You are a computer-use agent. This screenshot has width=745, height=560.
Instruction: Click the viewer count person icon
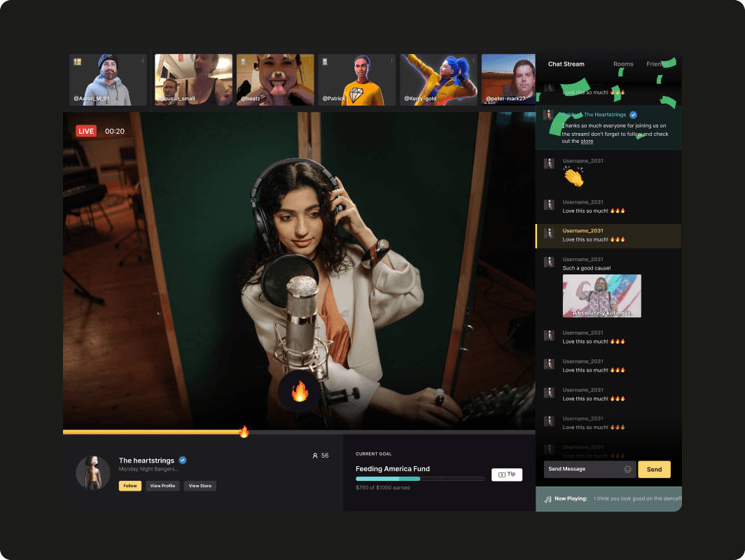pyautogui.click(x=315, y=456)
